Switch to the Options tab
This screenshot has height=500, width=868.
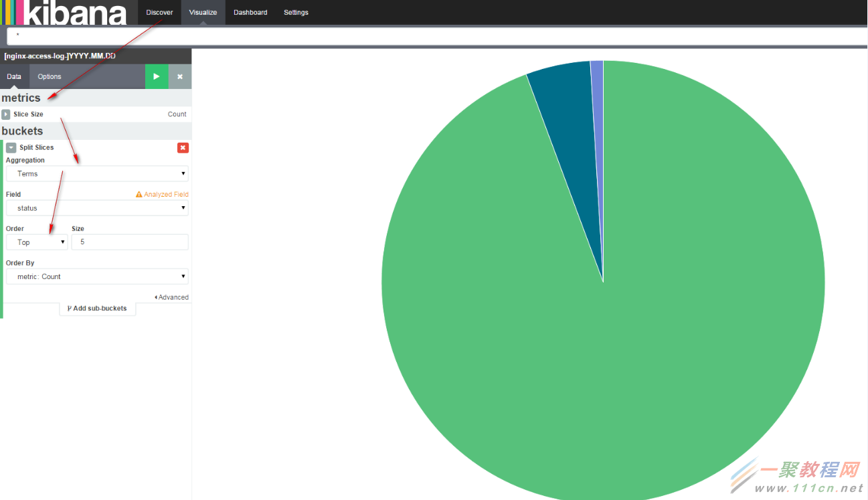click(x=50, y=76)
